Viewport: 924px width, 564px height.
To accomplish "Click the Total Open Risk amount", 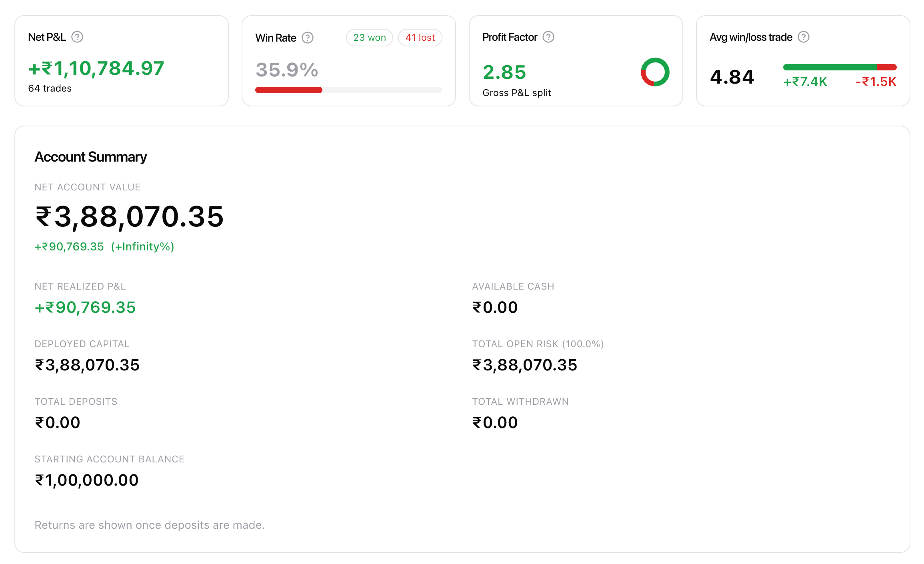I will [525, 365].
